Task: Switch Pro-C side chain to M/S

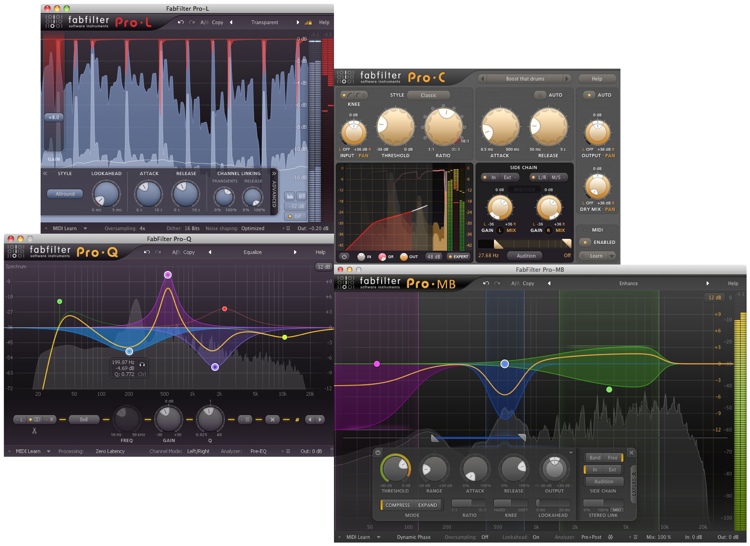Action: coord(556,177)
